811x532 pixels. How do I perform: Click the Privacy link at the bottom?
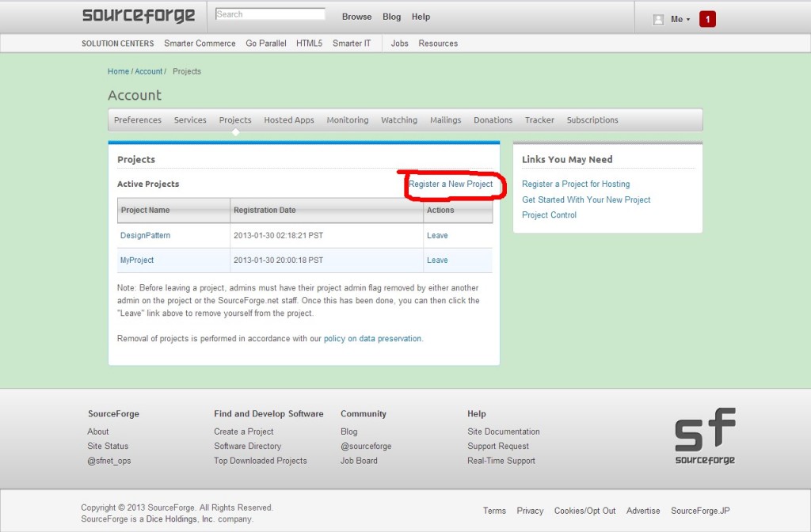pos(530,511)
